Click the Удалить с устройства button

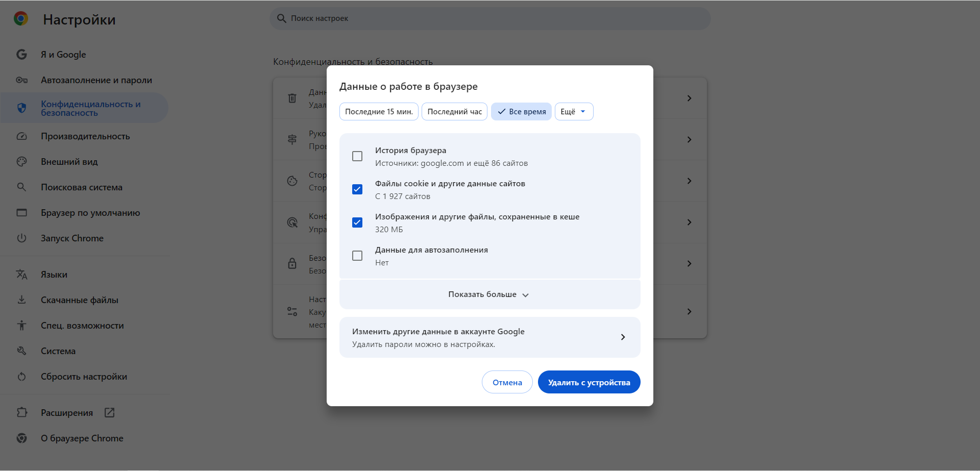(x=589, y=382)
